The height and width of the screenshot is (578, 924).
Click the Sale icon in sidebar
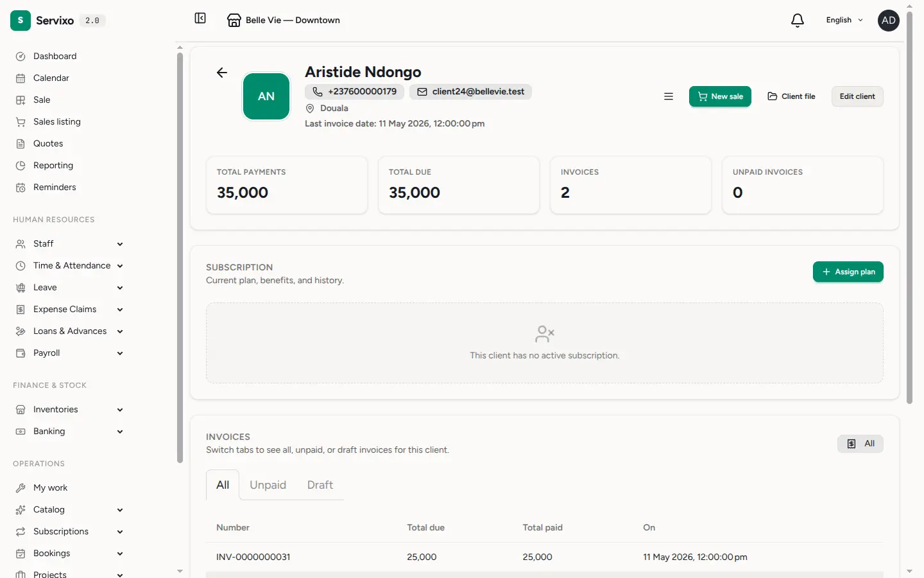pyautogui.click(x=21, y=100)
